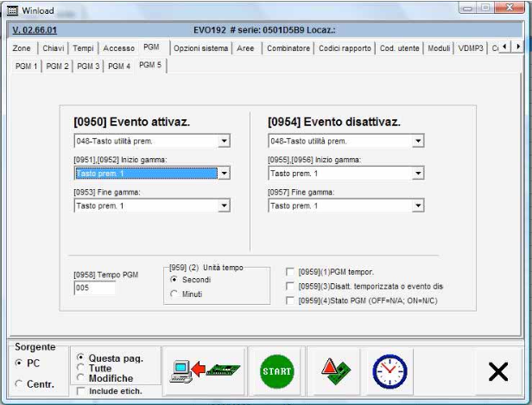Enable [0959](1)PGM tempor. checkbox
This screenshot has height=405, width=532.
[x=290, y=272]
